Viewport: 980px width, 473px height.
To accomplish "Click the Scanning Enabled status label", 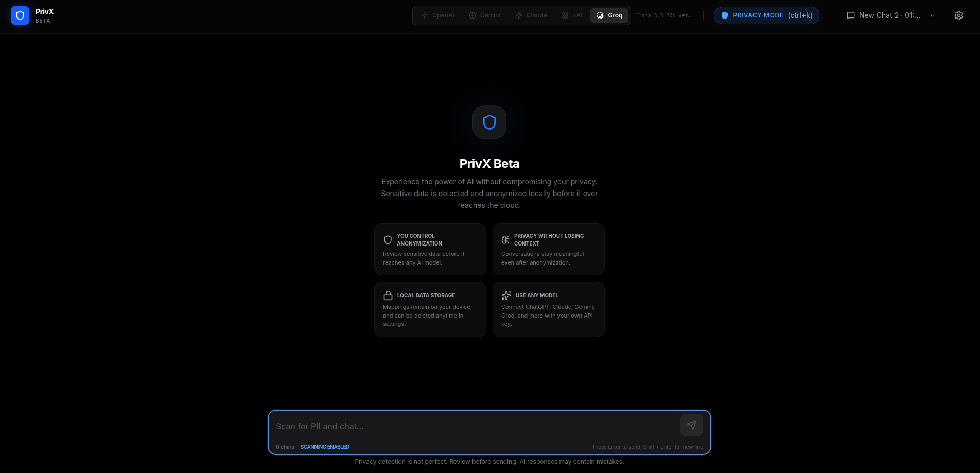I will (x=325, y=447).
